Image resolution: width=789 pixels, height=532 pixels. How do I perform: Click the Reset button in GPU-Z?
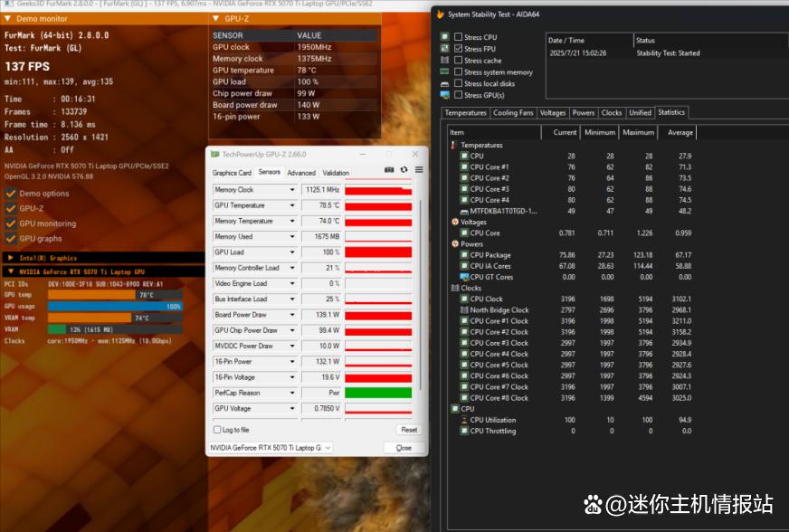pos(409,430)
